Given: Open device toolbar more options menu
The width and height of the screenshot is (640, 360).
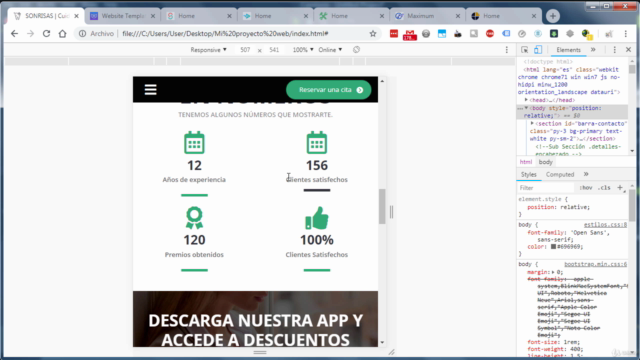Looking at the screenshot, I should click(x=507, y=50).
